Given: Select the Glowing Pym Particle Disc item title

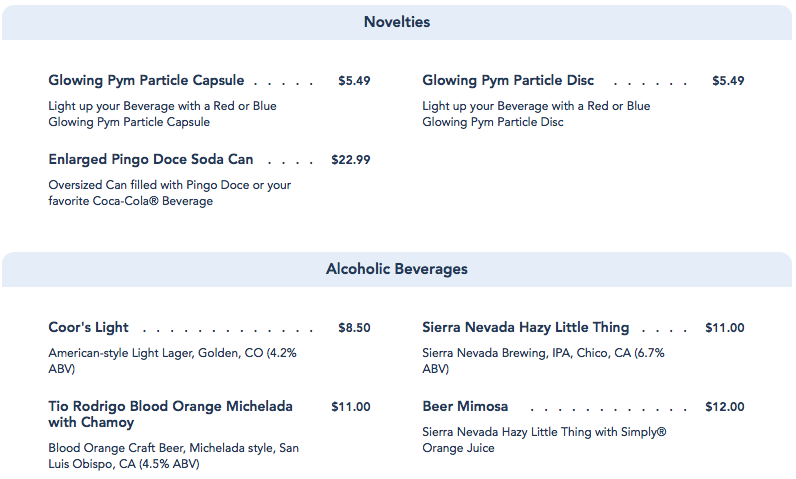Looking at the screenshot, I should coord(508,81).
